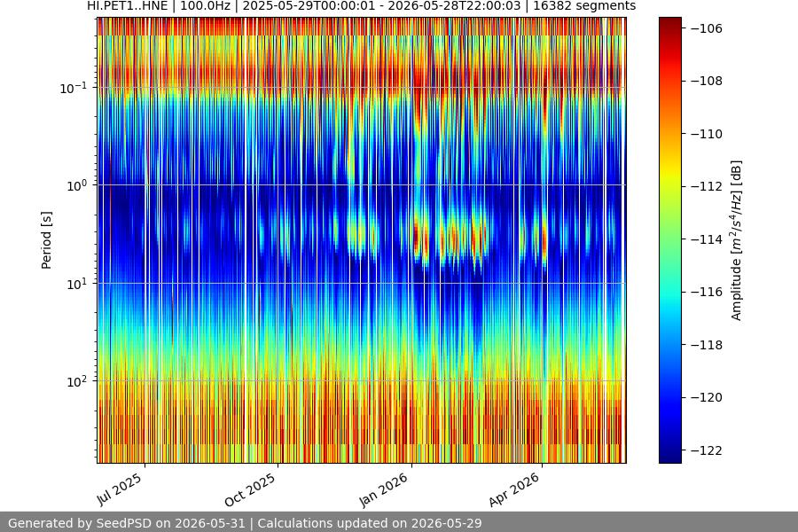Click the 'Jan 2026' x-axis label
This screenshot has height=532, width=798.
(383, 489)
